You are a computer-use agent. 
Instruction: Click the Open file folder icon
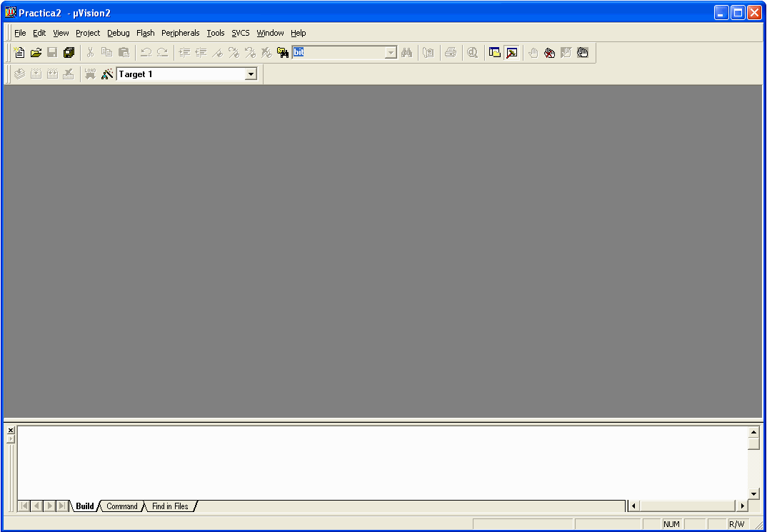36,52
